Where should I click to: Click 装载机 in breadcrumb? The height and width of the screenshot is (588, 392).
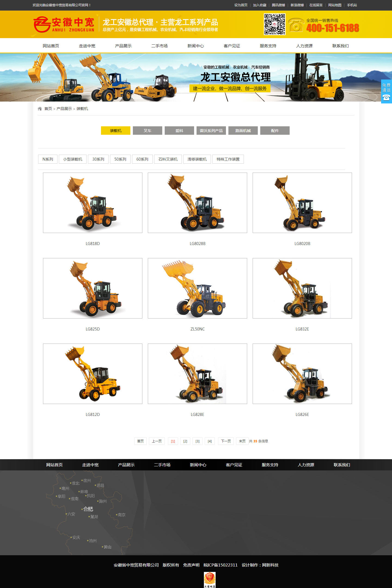tap(82, 109)
